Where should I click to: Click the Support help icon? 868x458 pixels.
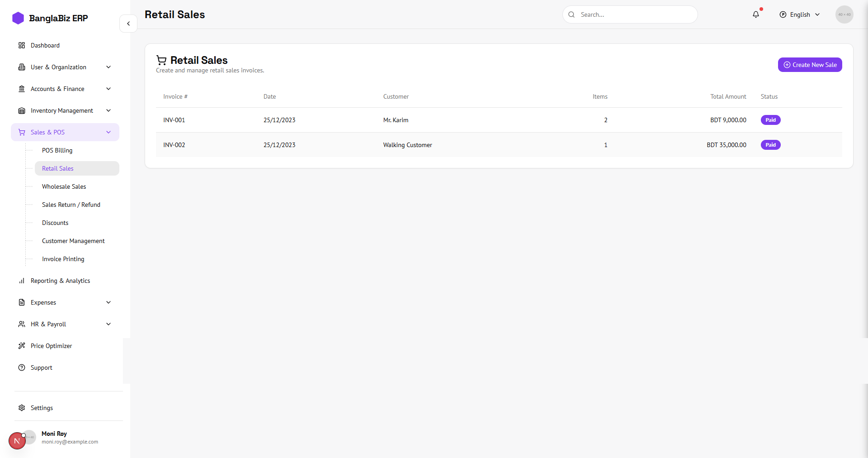pos(22,367)
